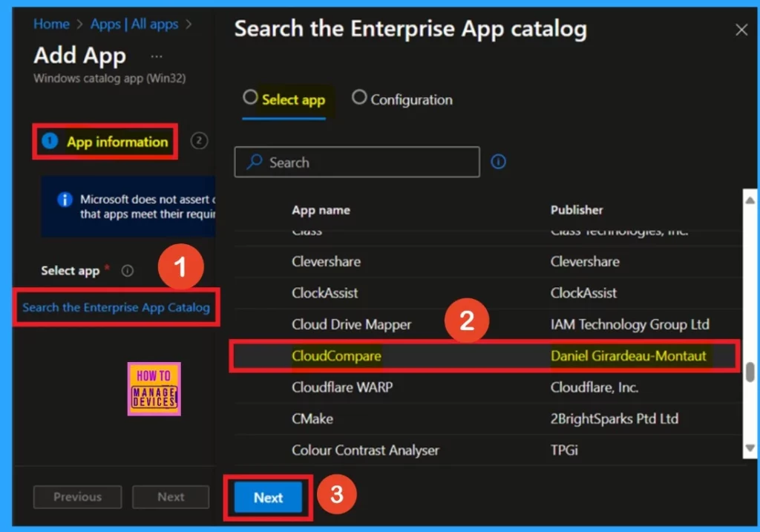
Task: Click the app list scrollbar thumb
Action: [x=750, y=372]
